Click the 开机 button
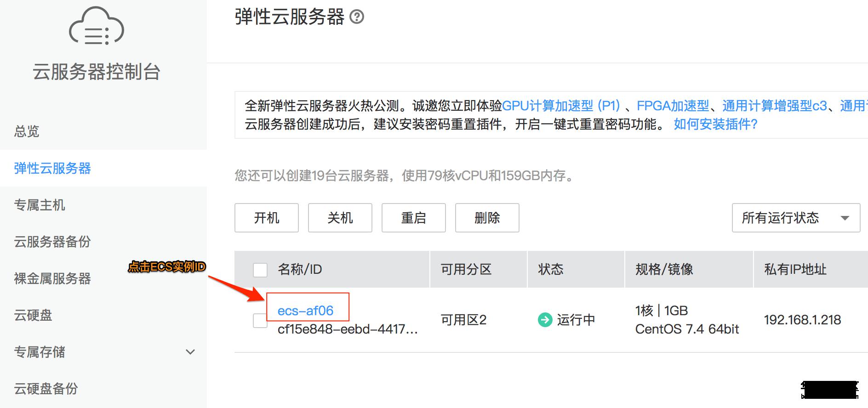The width and height of the screenshot is (868, 408). click(x=267, y=218)
